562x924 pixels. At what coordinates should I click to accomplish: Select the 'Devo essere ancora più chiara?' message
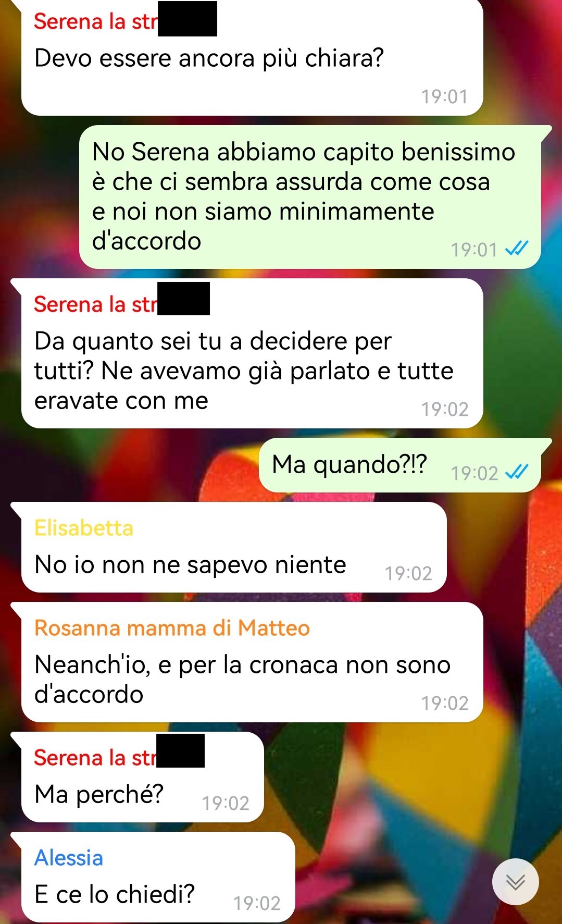pos(252,57)
